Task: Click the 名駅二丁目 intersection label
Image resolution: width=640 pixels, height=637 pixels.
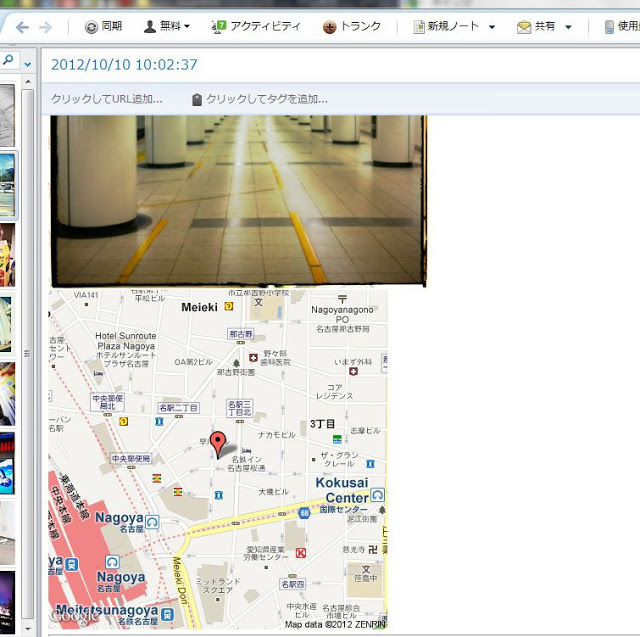Action: click(x=178, y=408)
